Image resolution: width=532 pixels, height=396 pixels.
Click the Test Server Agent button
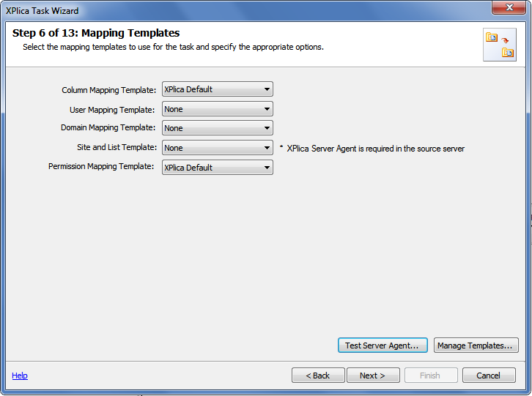click(383, 345)
